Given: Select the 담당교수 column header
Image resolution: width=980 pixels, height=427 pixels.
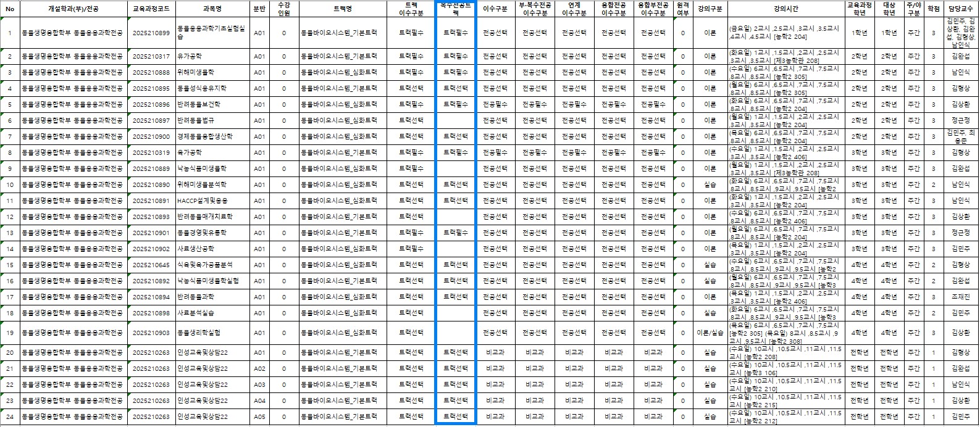Looking at the screenshot, I should (960, 9).
